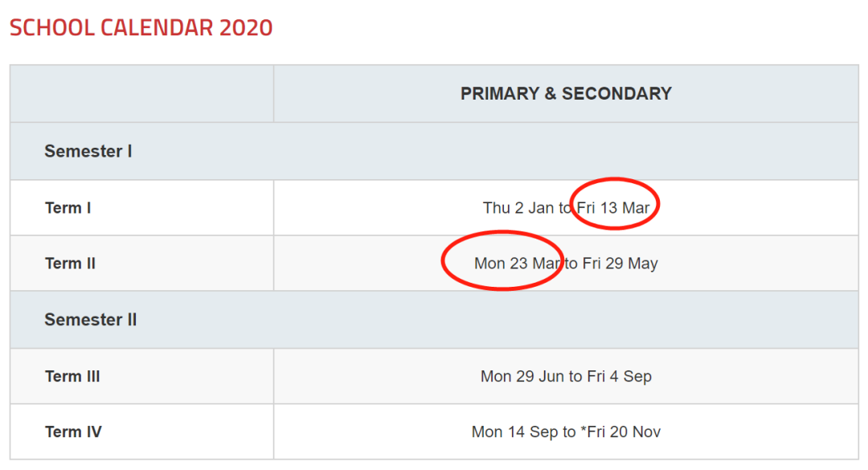Click the SCHOOL CALENDAR 2020 heading
Viewport: 868px width, 470px height.
coord(141,27)
